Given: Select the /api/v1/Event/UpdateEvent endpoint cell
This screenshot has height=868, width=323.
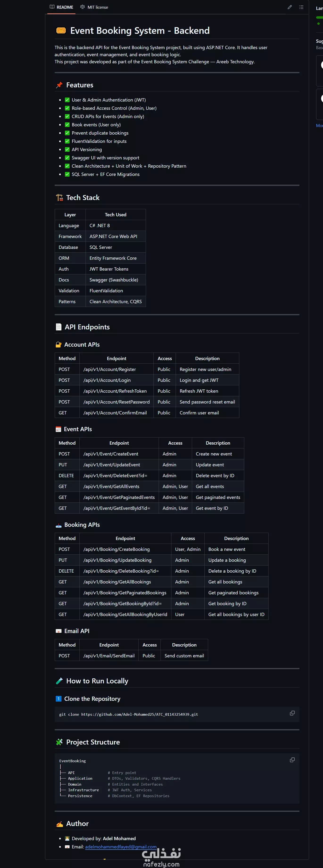Looking at the screenshot, I should tap(119, 465).
